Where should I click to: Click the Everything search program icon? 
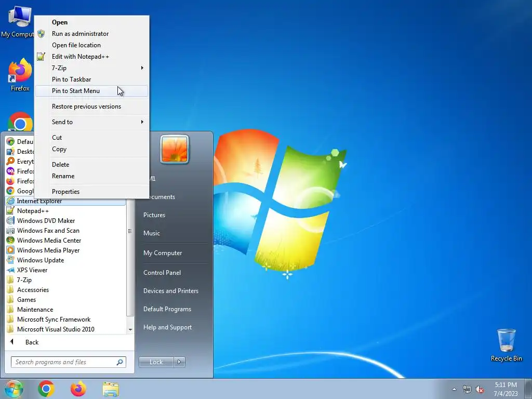(x=10, y=161)
